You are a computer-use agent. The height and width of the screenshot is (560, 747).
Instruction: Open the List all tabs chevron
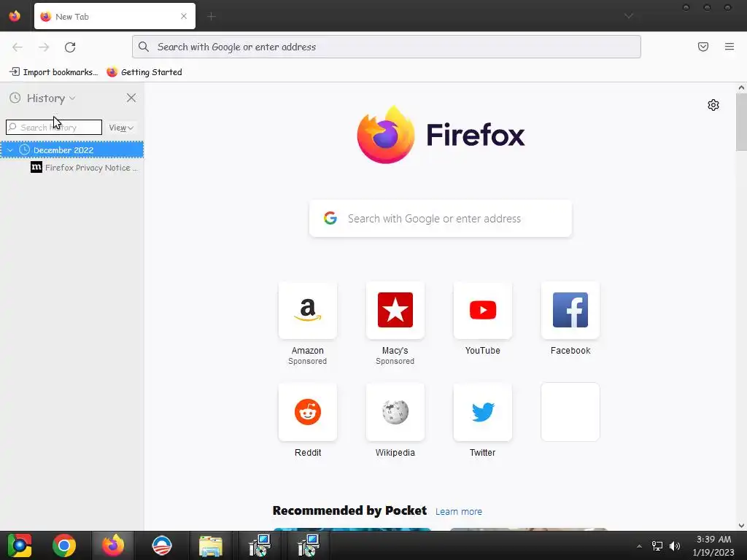[x=628, y=16]
